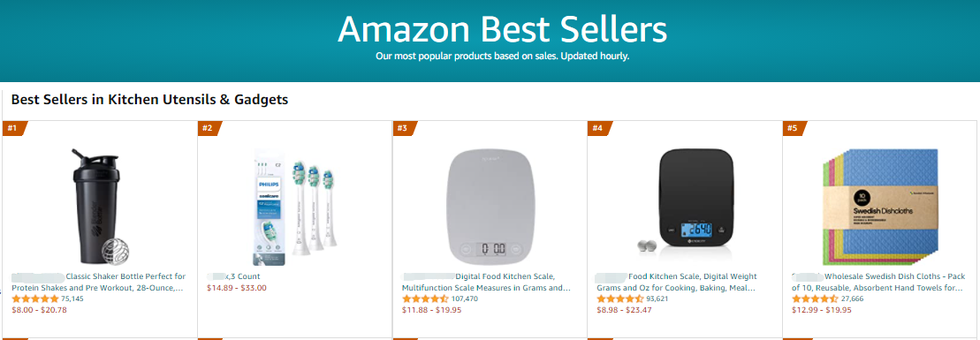
Task: Open star rating with 107,470 reviews
Action: 425,298
